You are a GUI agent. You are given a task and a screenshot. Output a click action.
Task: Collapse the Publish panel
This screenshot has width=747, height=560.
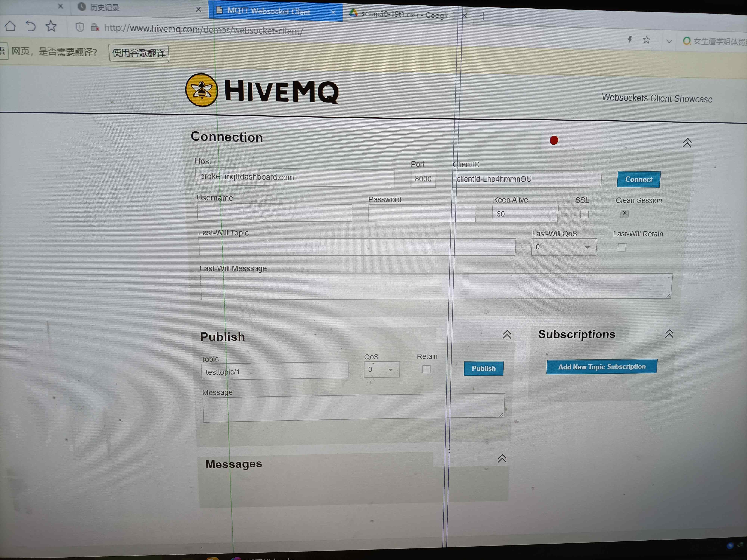point(506,334)
